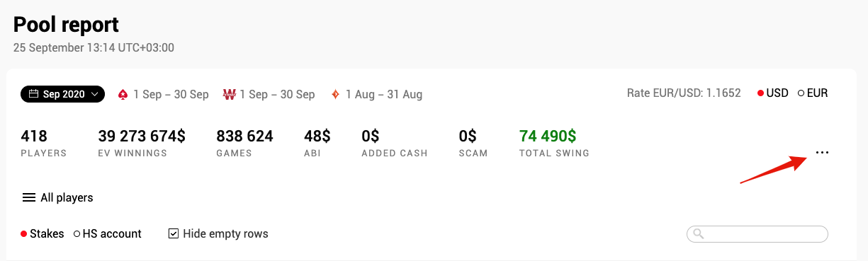
Task: Uncheck Hide empty rows checkbox
Action: pos(173,233)
